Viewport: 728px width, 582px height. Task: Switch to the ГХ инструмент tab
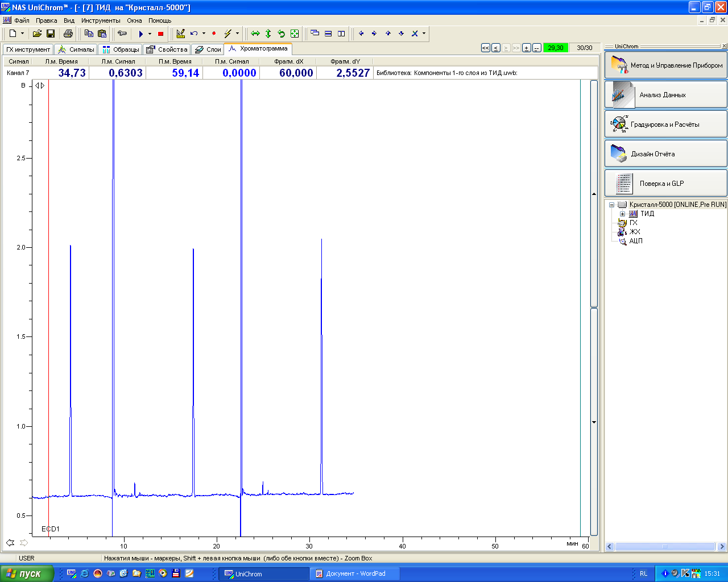click(28, 49)
